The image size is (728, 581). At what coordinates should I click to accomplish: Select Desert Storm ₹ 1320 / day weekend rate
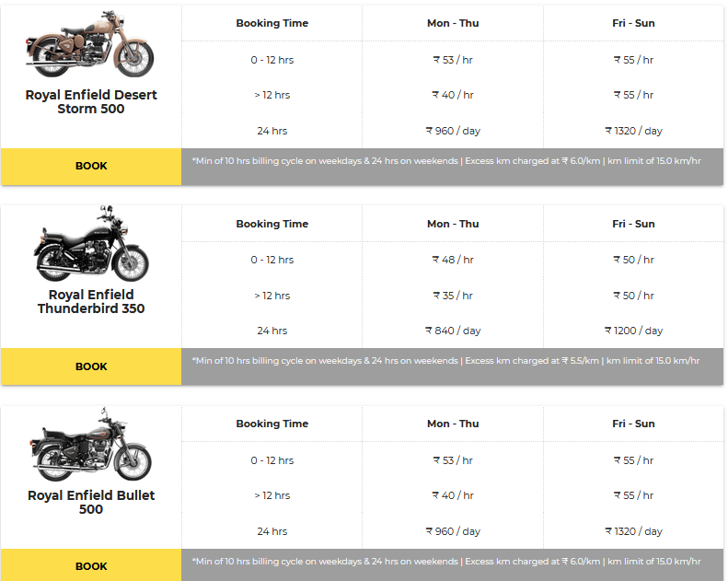click(x=633, y=131)
